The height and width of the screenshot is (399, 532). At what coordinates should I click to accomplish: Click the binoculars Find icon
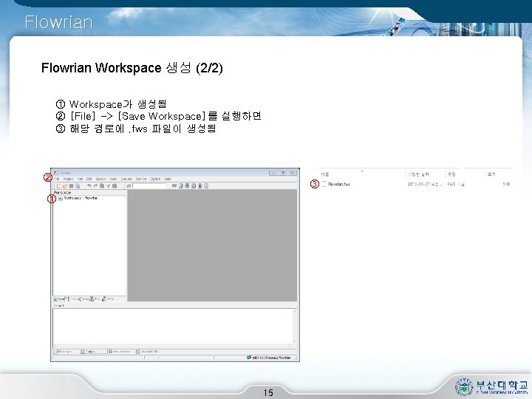click(x=129, y=186)
